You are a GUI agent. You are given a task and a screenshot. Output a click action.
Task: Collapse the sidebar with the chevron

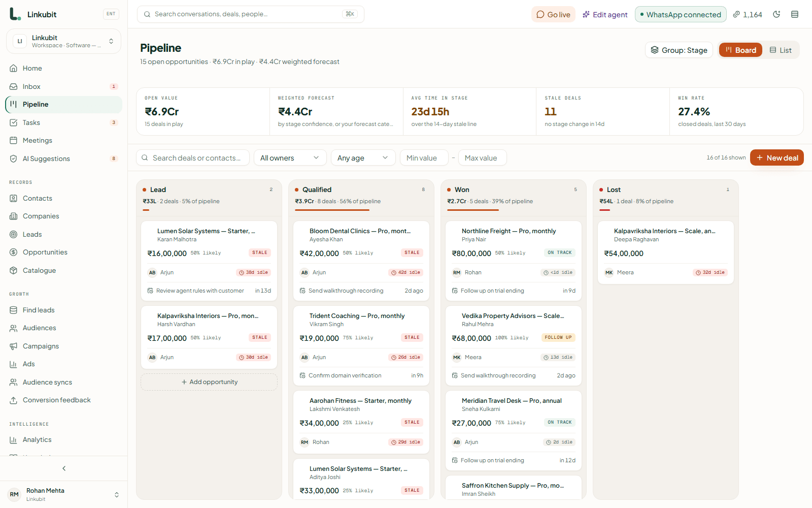(64, 468)
